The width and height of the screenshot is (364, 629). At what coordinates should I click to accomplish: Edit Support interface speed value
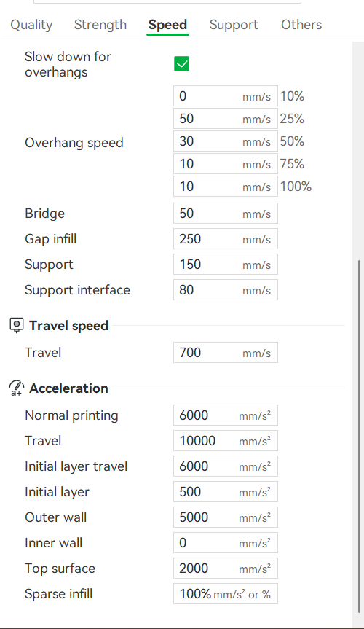coord(226,290)
